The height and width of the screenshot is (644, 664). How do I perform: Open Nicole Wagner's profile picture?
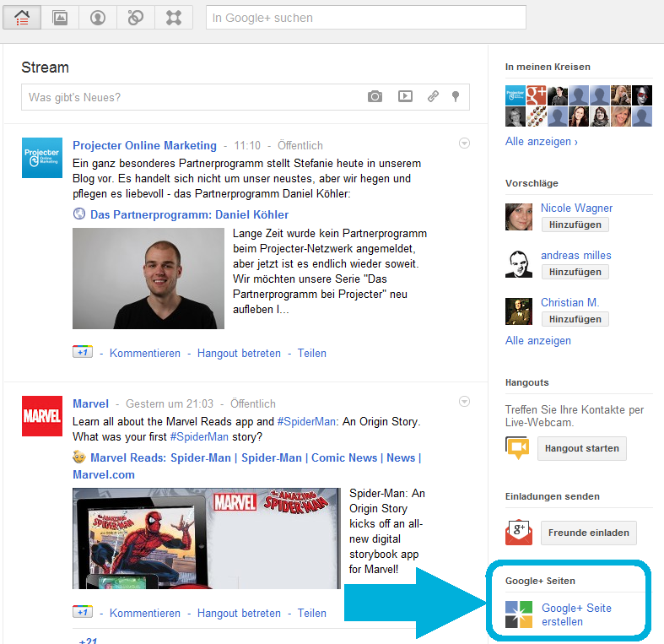[x=519, y=217]
